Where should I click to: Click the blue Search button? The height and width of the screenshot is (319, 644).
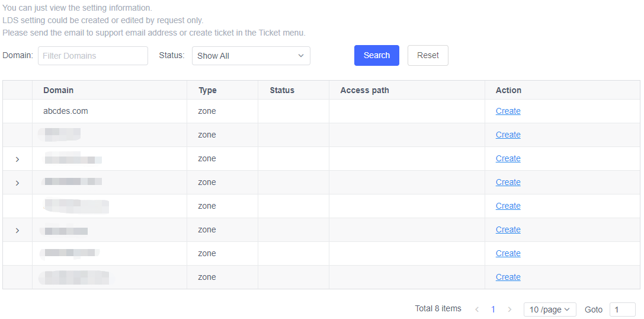(376, 55)
